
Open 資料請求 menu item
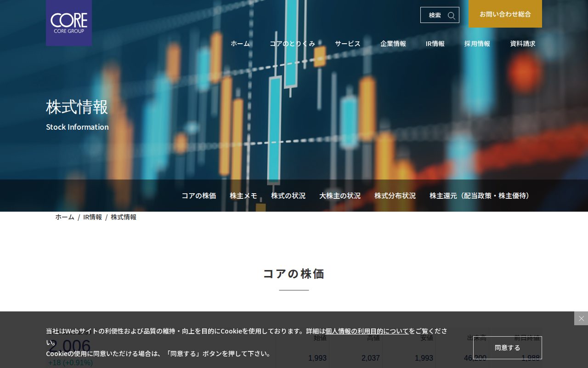pos(523,43)
